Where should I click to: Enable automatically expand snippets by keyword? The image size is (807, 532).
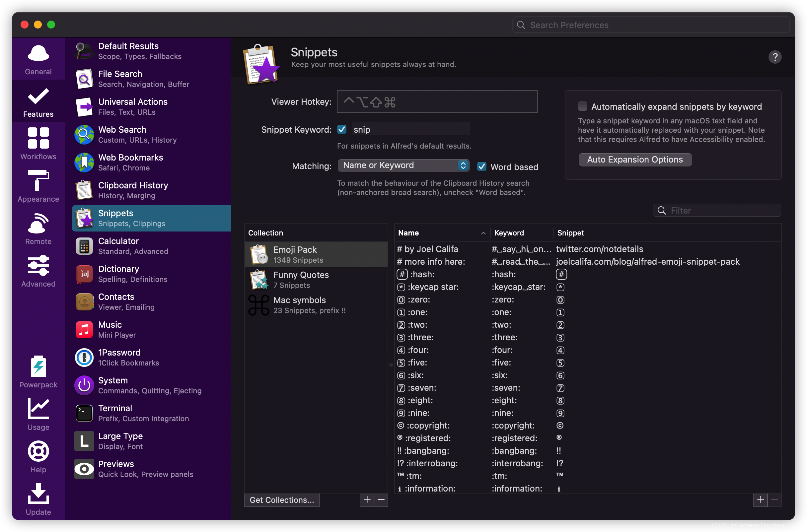coord(582,106)
